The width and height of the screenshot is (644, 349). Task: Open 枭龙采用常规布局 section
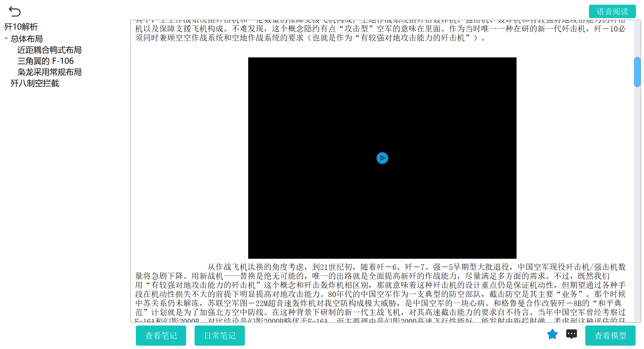tap(49, 72)
